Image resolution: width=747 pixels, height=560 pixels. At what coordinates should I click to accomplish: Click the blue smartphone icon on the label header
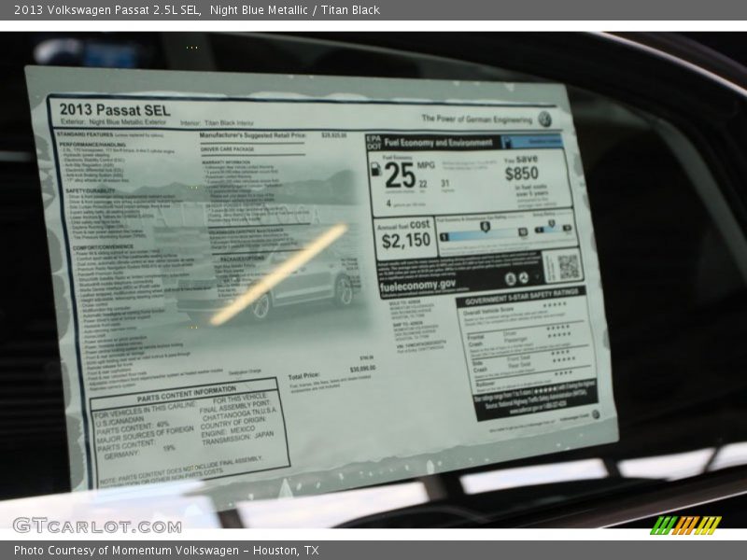coord(509,142)
